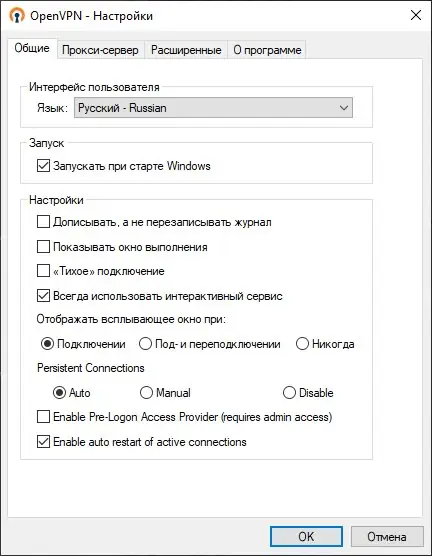Image resolution: width=432 pixels, height=556 pixels.
Task: Select the Подключении radio button
Action: tap(47, 344)
